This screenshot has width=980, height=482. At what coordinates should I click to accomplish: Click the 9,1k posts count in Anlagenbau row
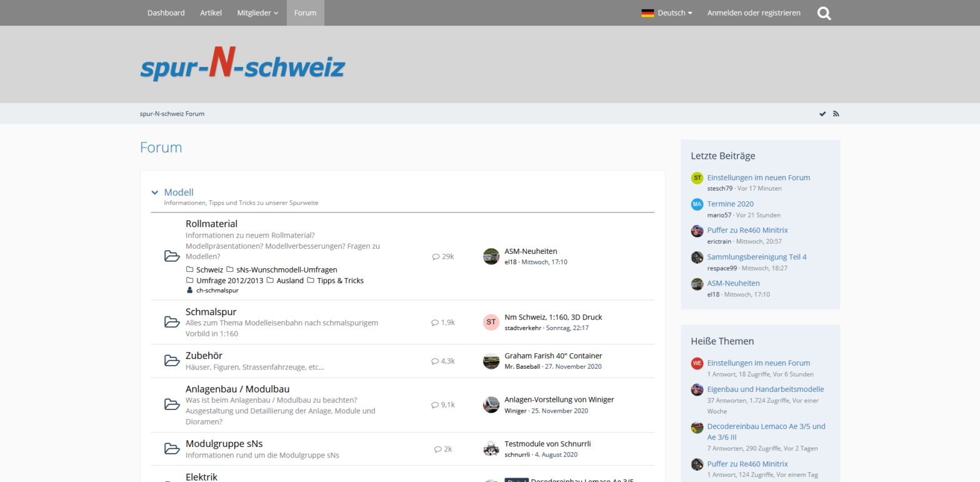(443, 404)
